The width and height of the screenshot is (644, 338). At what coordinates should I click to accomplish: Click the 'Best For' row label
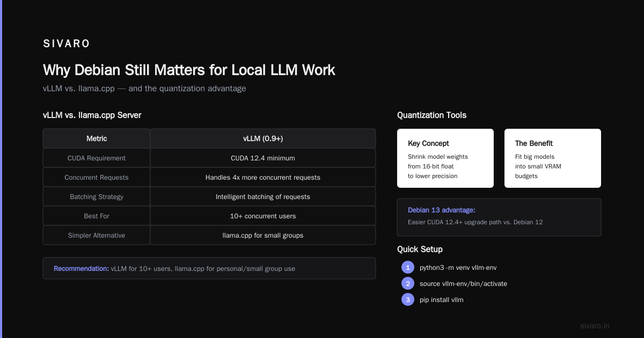click(97, 216)
